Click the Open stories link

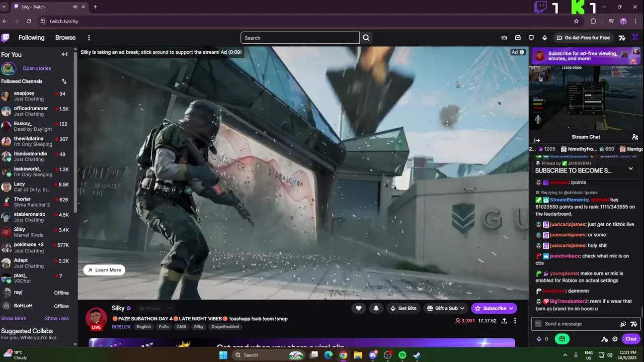37,68
